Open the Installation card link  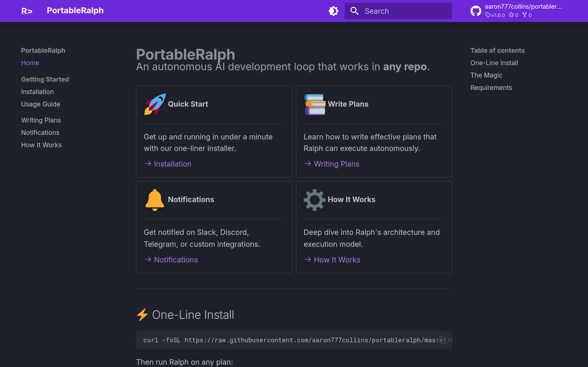point(172,164)
